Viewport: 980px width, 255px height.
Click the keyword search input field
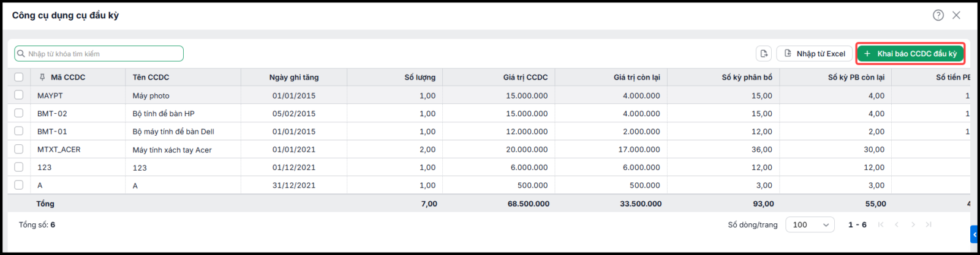click(99, 54)
